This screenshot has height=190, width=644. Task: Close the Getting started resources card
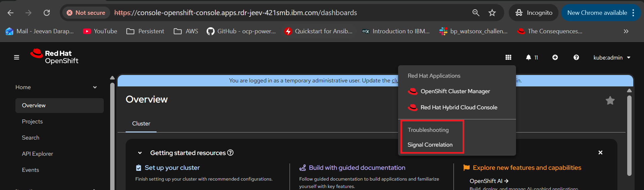coord(600,153)
